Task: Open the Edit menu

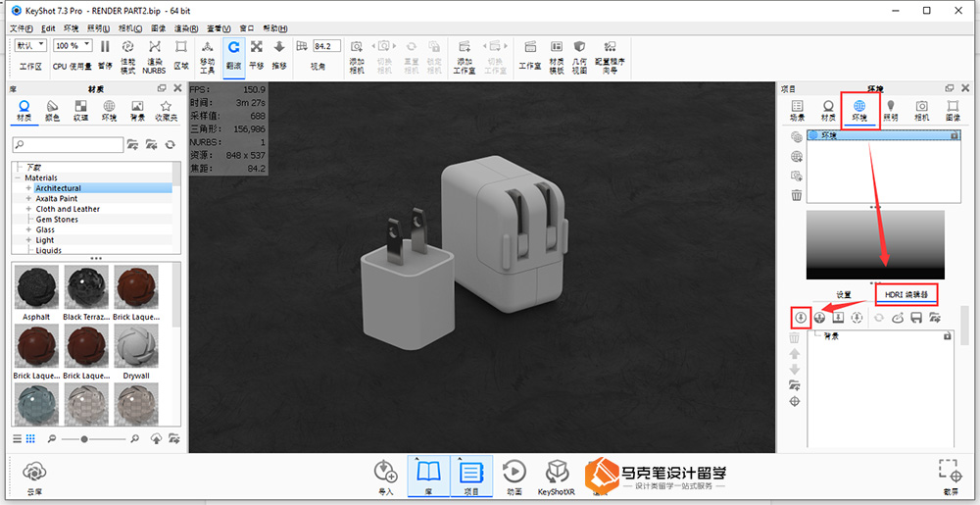Action: tap(48, 28)
